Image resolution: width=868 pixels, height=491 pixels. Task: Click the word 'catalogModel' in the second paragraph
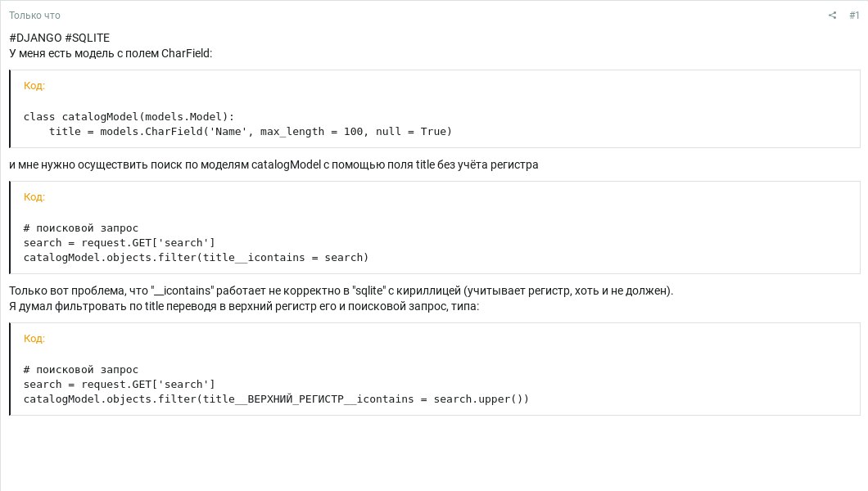point(287,164)
